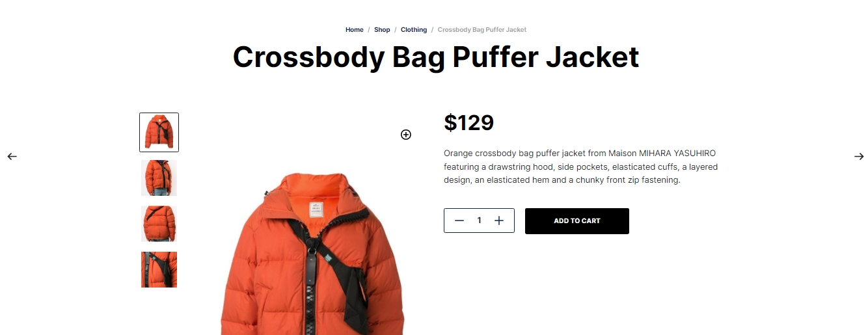Click the main orange jacket product image
Image resolution: width=868 pixels, height=335 pixels.
(312, 254)
